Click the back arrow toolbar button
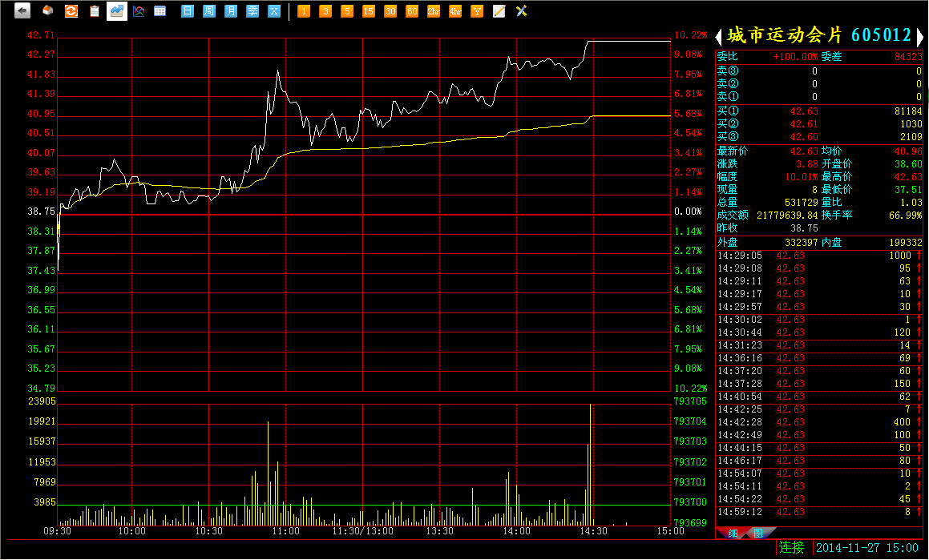The width and height of the screenshot is (929, 560). 22,10
